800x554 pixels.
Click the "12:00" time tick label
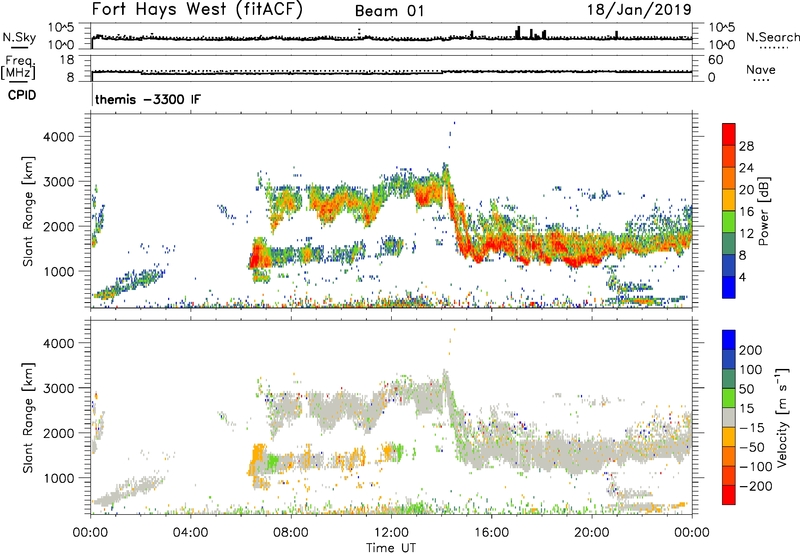[391, 533]
